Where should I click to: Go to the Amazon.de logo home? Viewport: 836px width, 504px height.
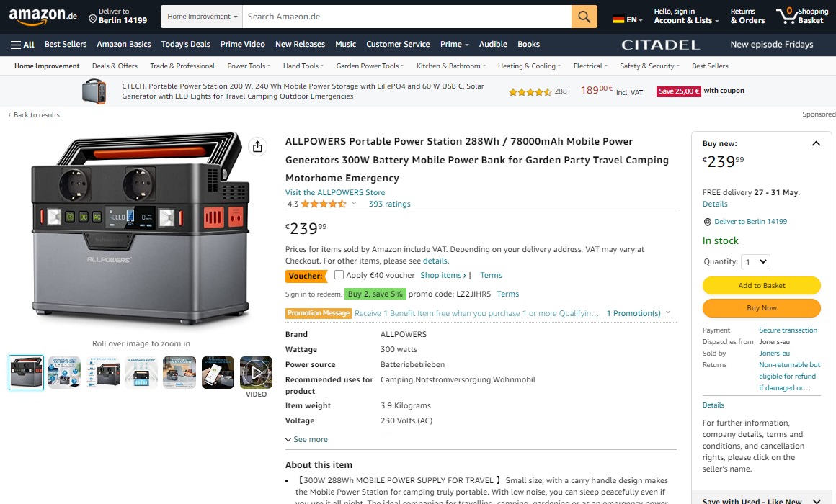[43, 16]
